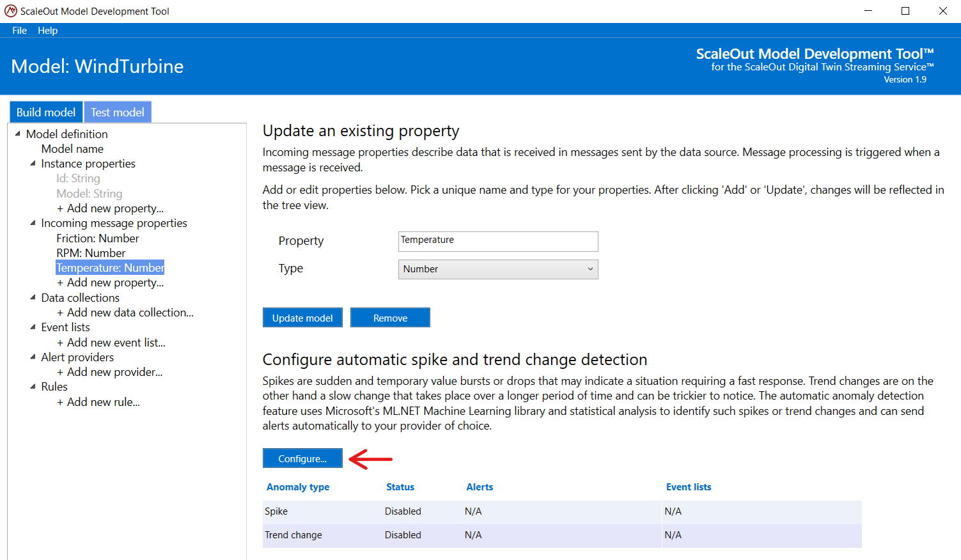
Task: Click Add new provider
Action: tap(109, 372)
